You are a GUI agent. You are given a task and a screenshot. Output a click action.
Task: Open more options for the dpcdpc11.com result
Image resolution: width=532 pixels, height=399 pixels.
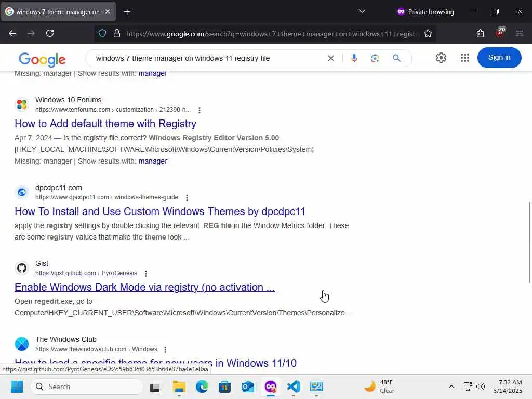click(187, 198)
